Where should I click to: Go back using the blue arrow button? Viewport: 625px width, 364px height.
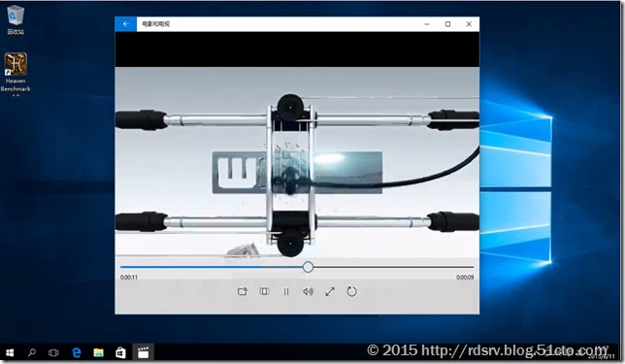point(126,24)
